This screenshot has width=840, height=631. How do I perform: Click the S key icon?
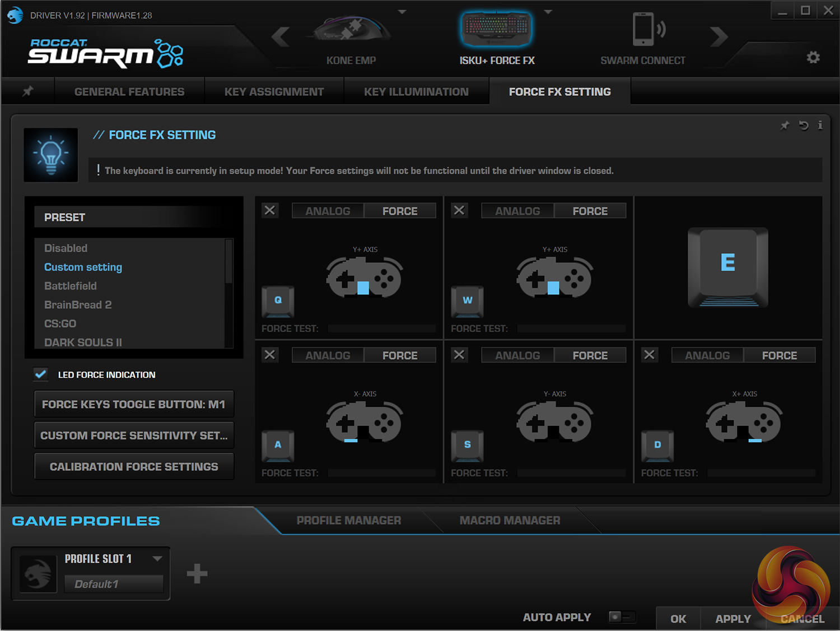pyautogui.click(x=468, y=446)
